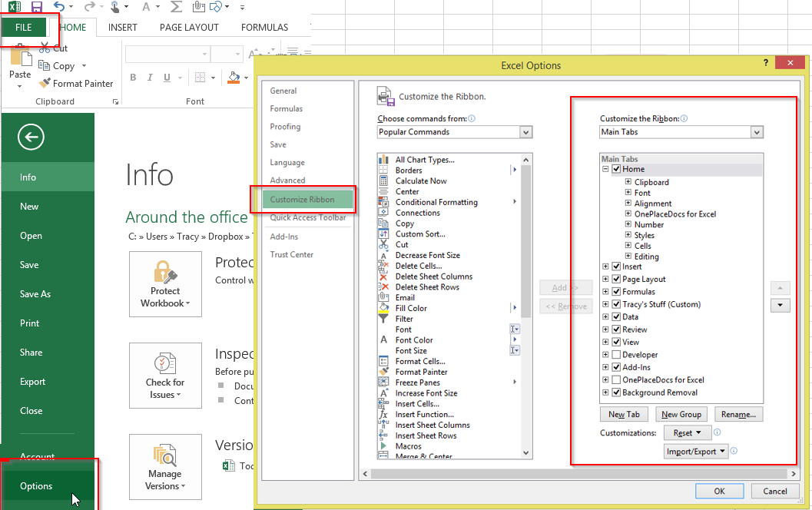Screen dimensions: 812x510
Task: Select Quick Access Toolbar options category
Action: point(307,217)
